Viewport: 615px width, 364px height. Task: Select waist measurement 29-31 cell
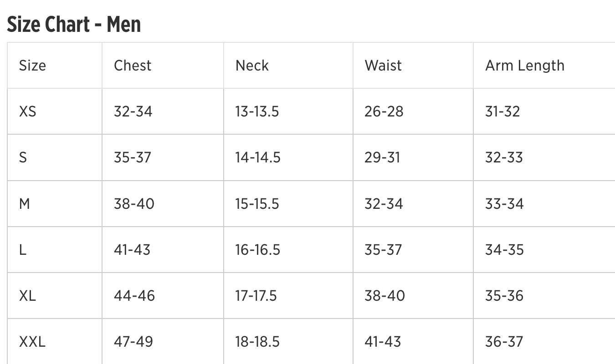[x=382, y=157]
